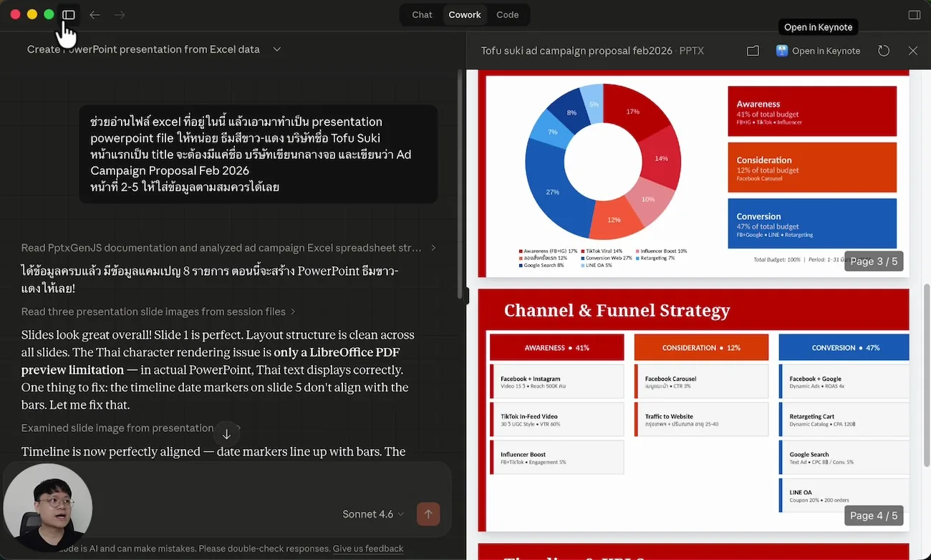Click the Conversion budget card
931x560 pixels.
pyautogui.click(x=812, y=223)
